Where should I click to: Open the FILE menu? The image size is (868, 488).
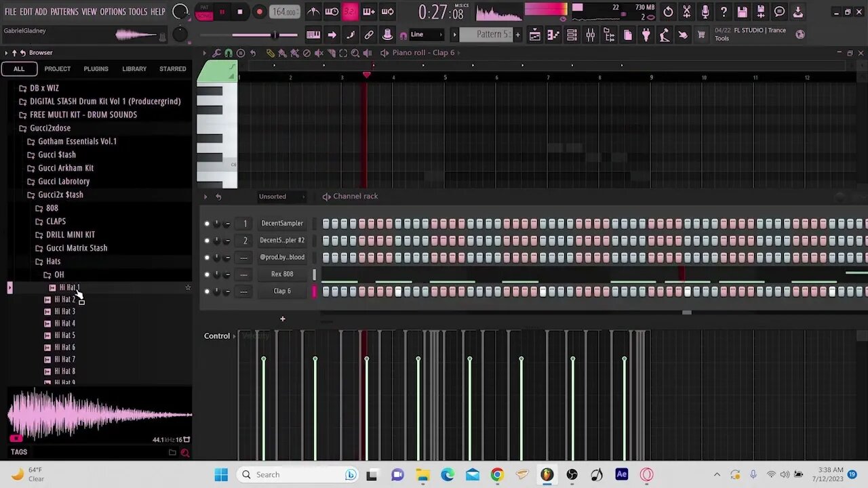[10, 12]
